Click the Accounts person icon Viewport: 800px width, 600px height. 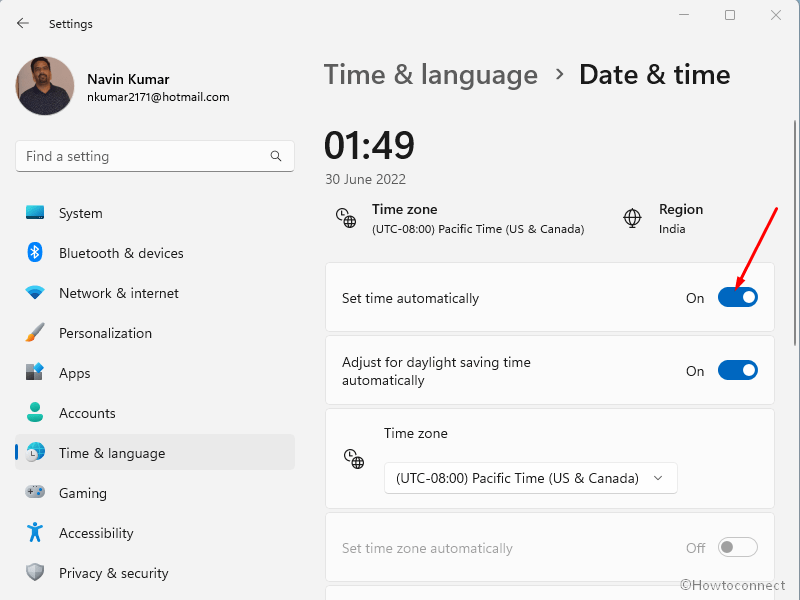(x=35, y=413)
